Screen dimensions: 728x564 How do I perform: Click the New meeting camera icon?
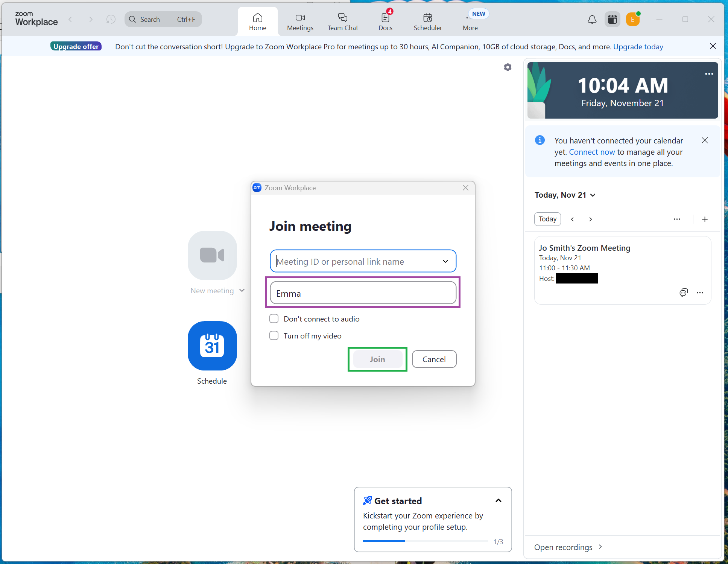point(212,255)
